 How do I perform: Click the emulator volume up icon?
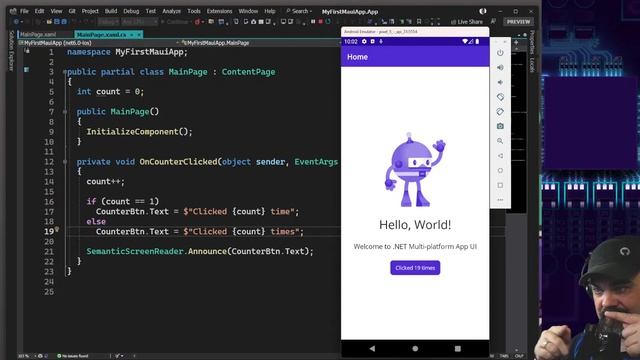[500, 67]
